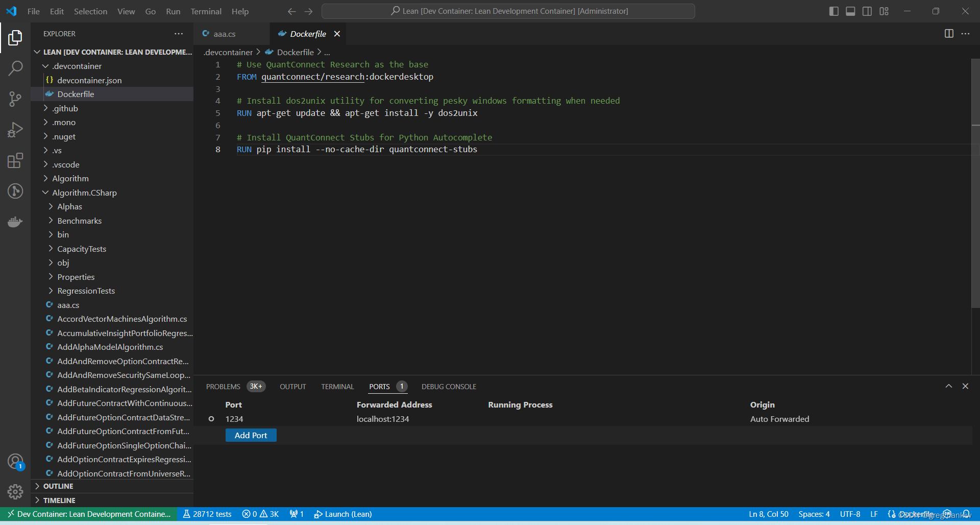This screenshot has width=980, height=525.
Task: Open the Extensions view icon
Action: click(x=15, y=160)
